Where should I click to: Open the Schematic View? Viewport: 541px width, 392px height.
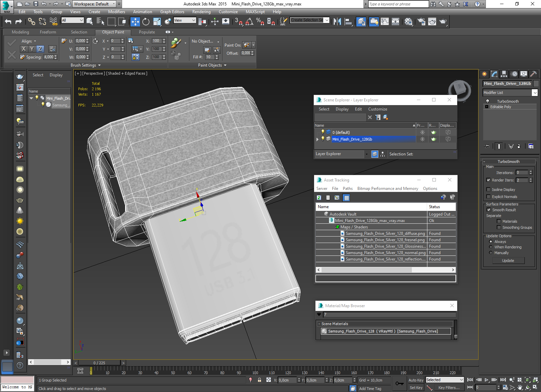[396, 22]
